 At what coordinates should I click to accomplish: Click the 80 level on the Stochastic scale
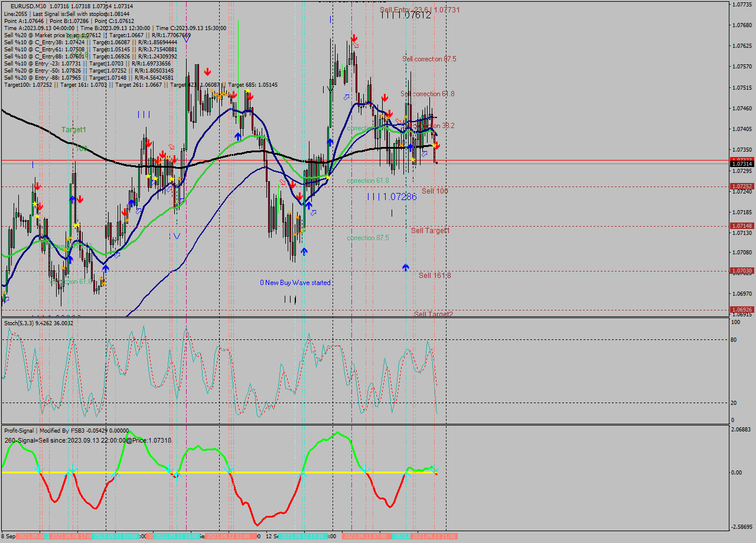[735, 340]
